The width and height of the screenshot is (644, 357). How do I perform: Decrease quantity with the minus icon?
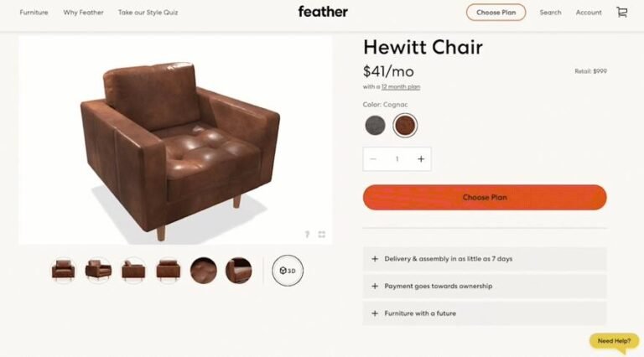click(x=373, y=158)
